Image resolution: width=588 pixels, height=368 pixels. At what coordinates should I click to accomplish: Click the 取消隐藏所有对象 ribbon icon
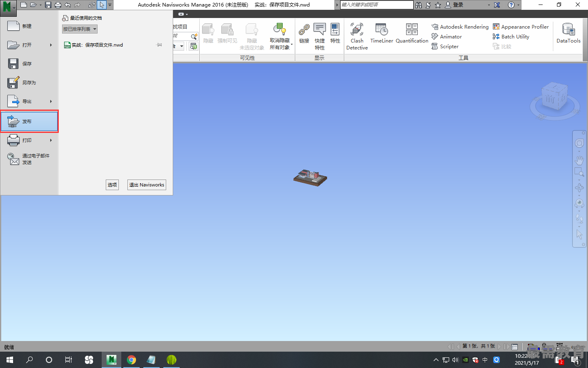(x=279, y=29)
